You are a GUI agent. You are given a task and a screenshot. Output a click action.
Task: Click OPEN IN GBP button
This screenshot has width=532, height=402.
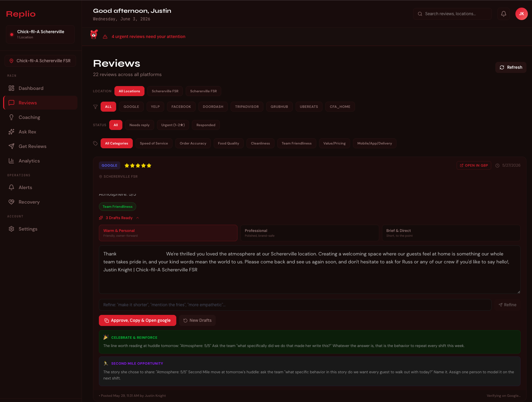click(474, 166)
